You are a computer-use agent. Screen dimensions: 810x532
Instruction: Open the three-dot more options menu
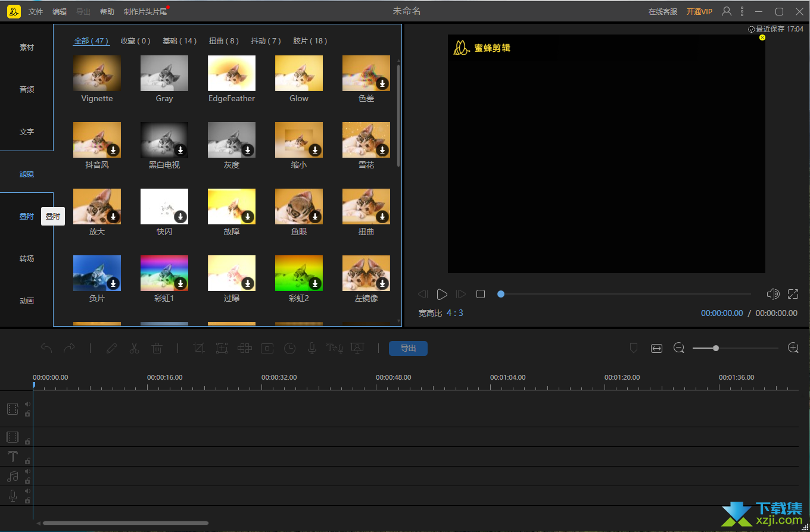(742, 11)
